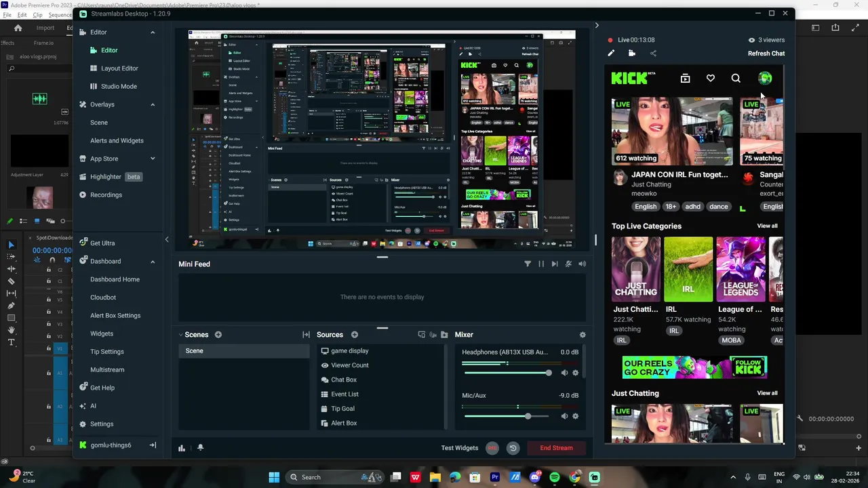Image resolution: width=868 pixels, height=488 pixels.
Task: Collapse the Scenes collection chevron
Action: tap(181, 335)
